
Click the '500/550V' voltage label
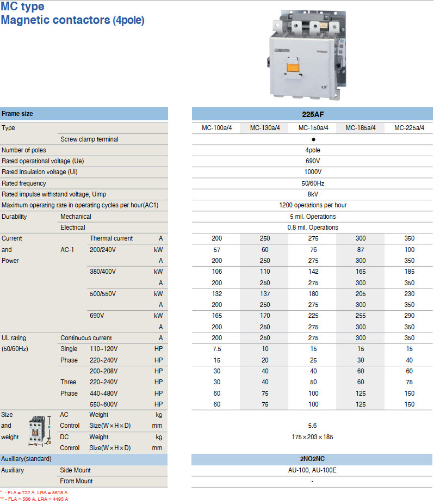pos(103,294)
